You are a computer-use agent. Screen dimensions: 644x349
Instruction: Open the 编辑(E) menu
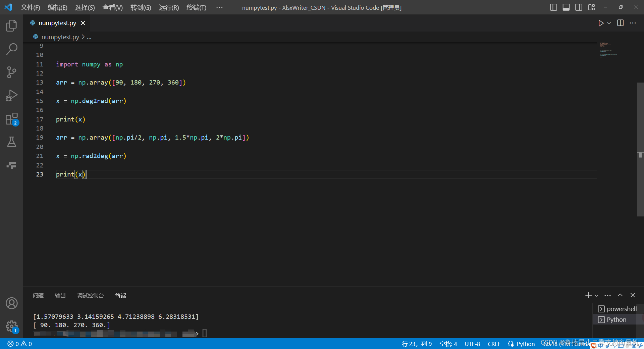[58, 7]
